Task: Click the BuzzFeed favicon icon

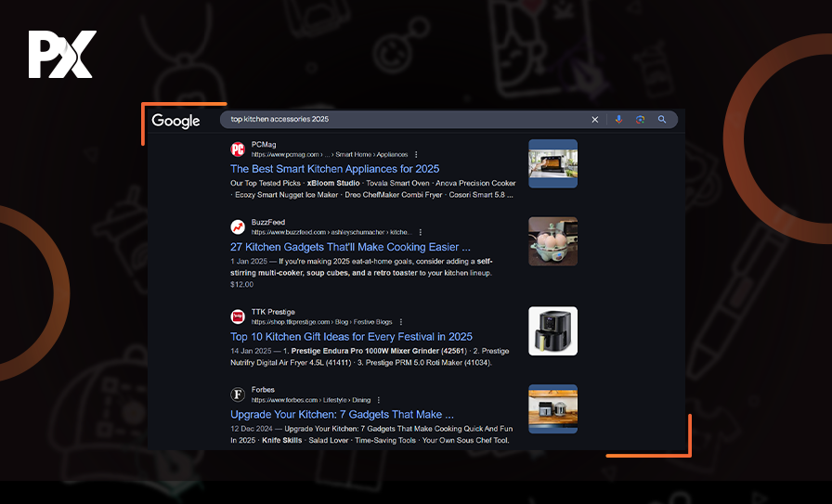Action: (x=238, y=227)
